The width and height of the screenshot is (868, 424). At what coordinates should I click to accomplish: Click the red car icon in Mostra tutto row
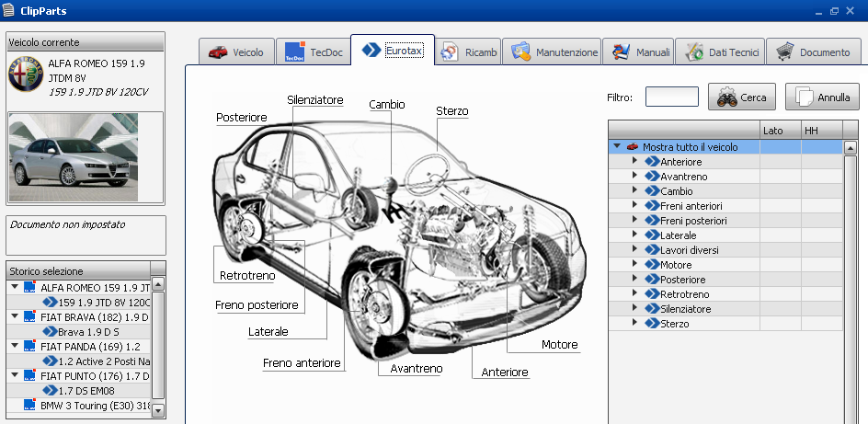(x=633, y=146)
